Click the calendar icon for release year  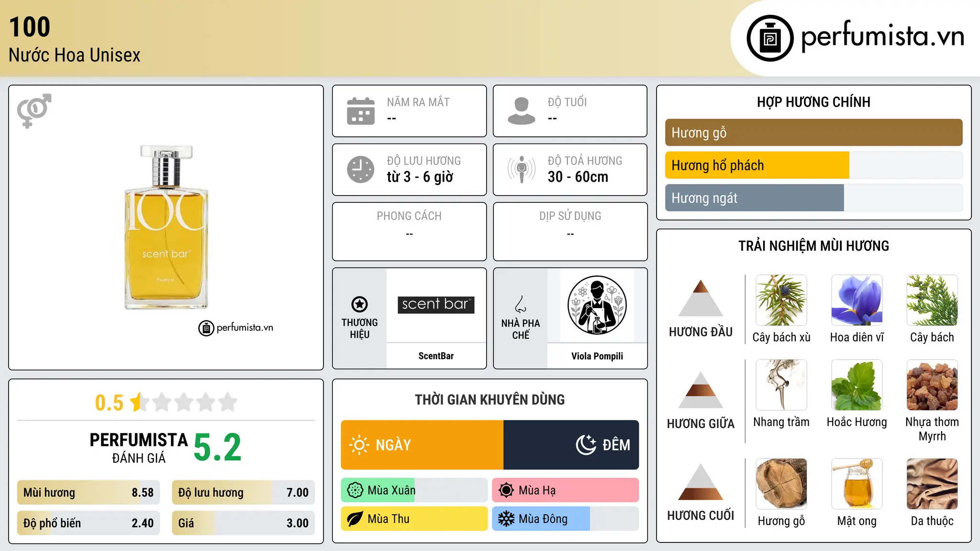(361, 111)
